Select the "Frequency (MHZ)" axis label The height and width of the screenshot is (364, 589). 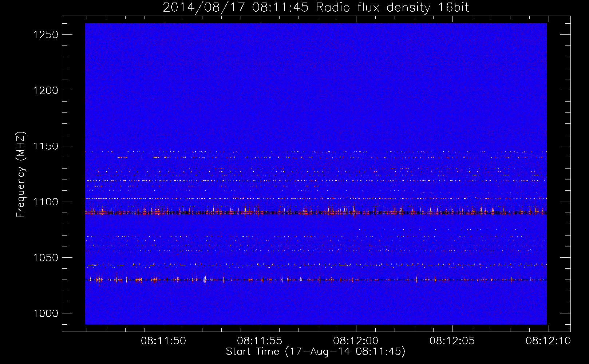tap(21, 175)
